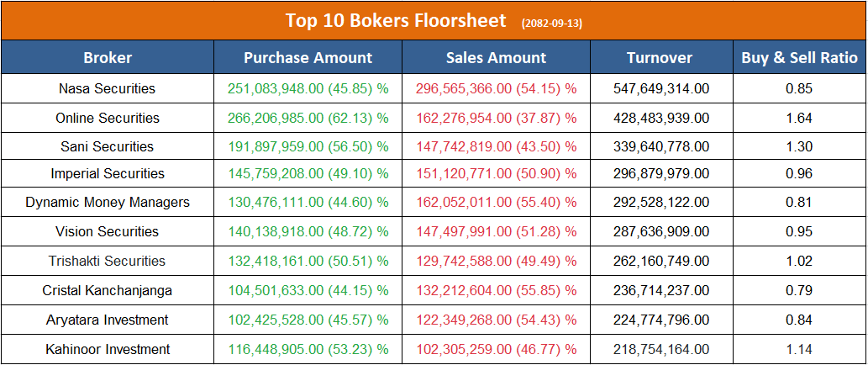Open Trishakti Securities broker entry
Image resolution: width=868 pixels, height=365 pixels.
(x=108, y=261)
